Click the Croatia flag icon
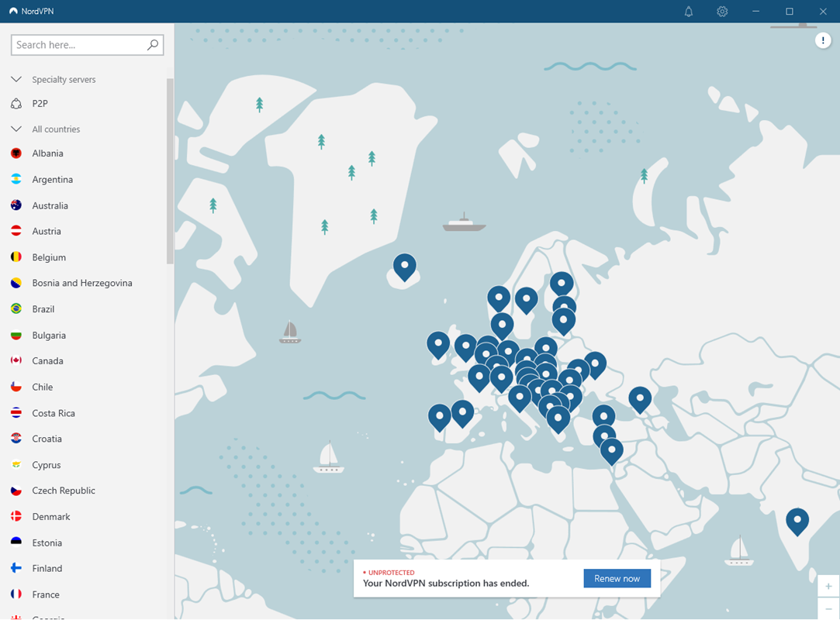 pyautogui.click(x=16, y=439)
